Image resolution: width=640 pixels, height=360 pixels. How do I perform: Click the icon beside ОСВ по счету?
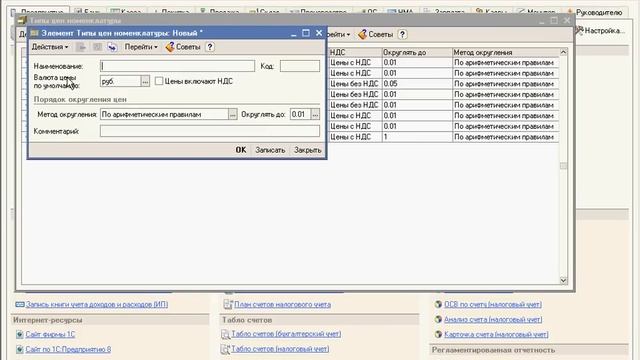[x=438, y=304]
